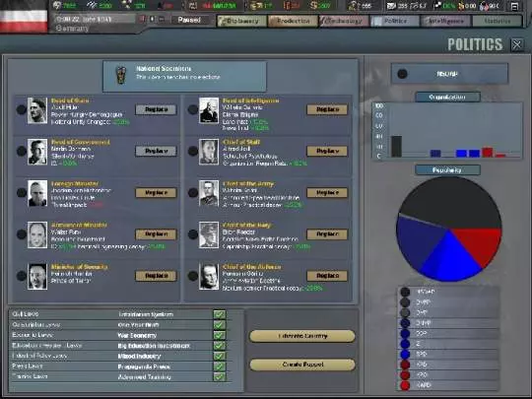
Task: Click party dot beside Head of State
Action: [22, 109]
